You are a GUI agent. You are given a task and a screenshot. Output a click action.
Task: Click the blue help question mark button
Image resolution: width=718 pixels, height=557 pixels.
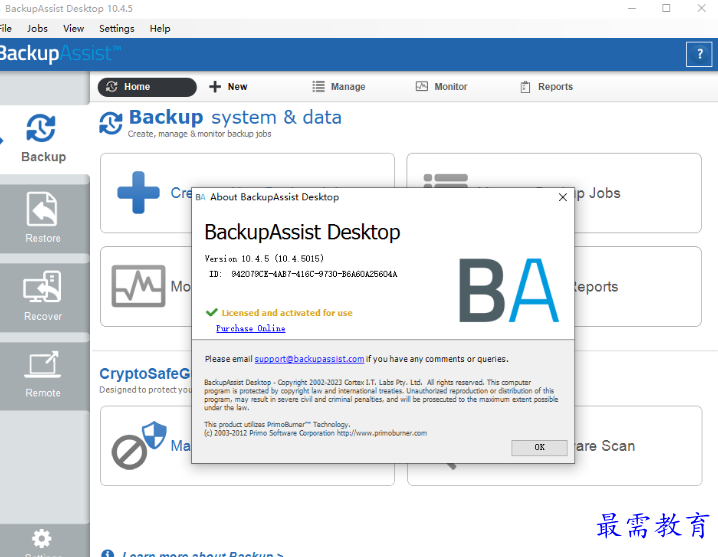click(699, 54)
